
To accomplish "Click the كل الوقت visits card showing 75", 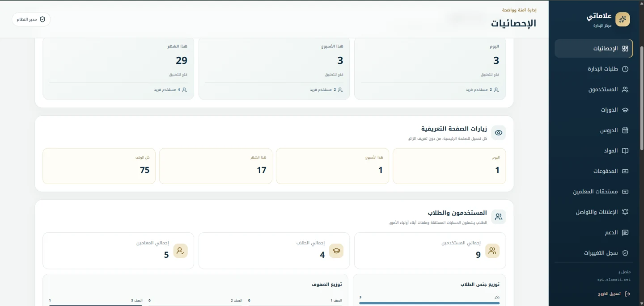I will coord(99,166).
